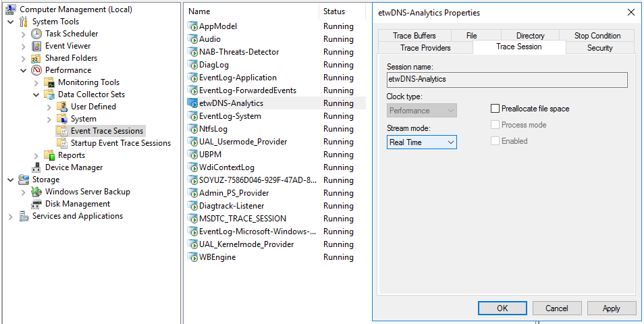Click the Event Viewer icon in tree

coord(36,46)
